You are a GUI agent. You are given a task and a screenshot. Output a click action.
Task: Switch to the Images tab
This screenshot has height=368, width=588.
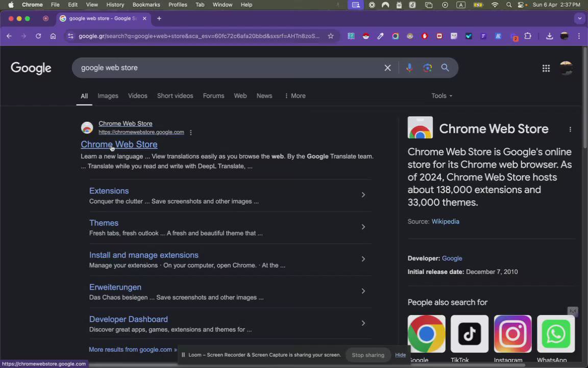[108, 96]
